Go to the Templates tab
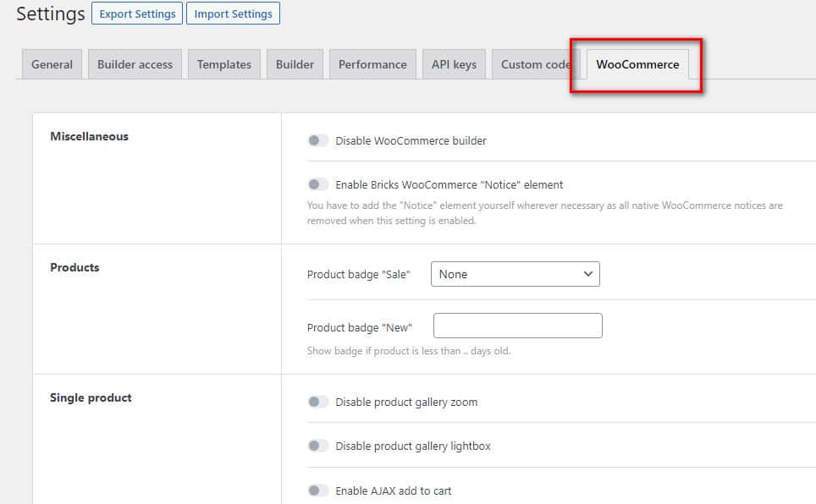Screen dimensions: 816x504 224,64
